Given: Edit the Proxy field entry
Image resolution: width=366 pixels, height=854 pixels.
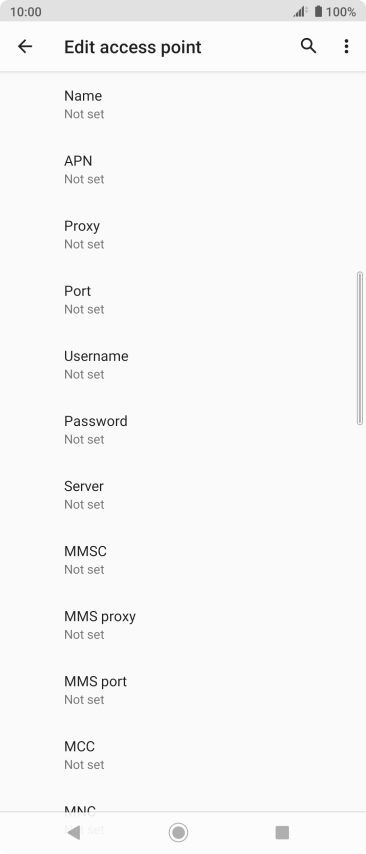Looking at the screenshot, I should pyautogui.click(x=183, y=235).
